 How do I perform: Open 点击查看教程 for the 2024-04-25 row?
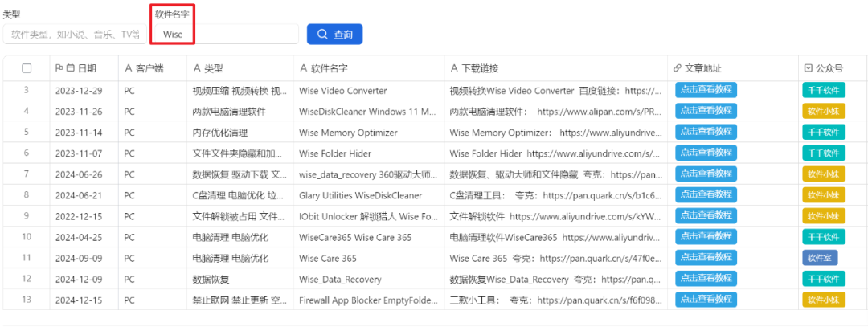click(706, 237)
